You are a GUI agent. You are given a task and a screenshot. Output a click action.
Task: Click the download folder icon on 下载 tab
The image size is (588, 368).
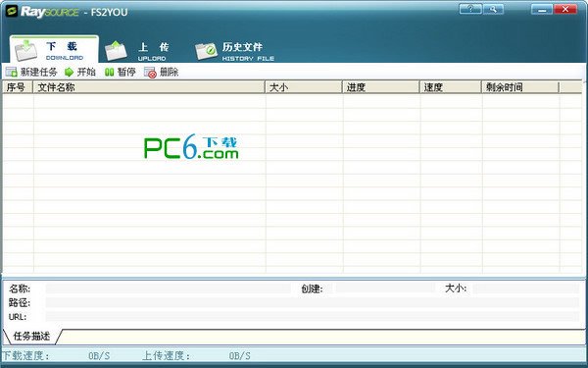click(25, 50)
